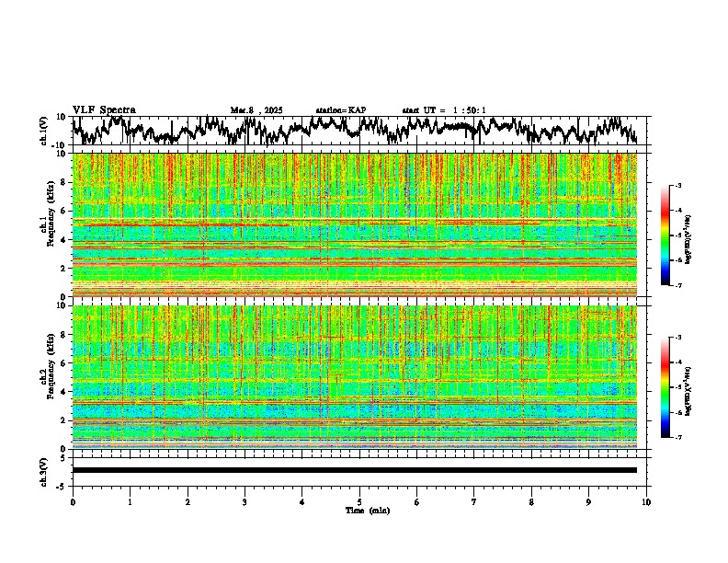Click the ch.2 spectrogram color scale bar

pyautogui.click(x=665, y=387)
